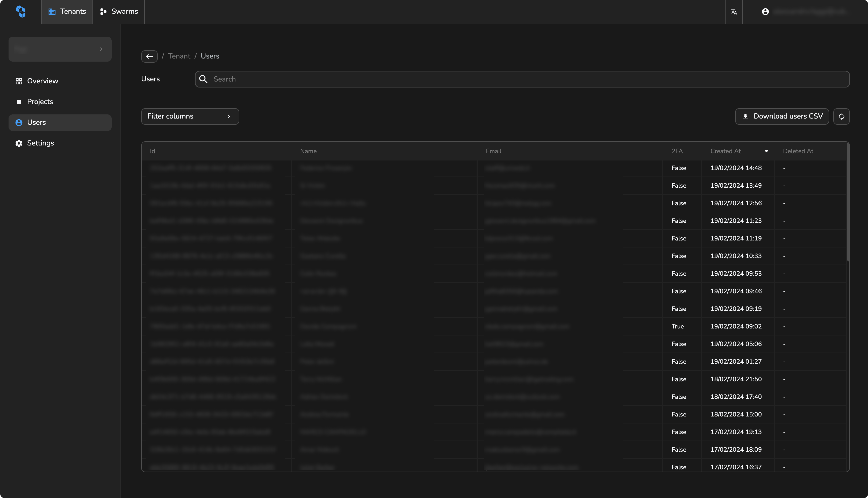Viewport: 868px width, 498px height.
Task: Click the search magnifier icon
Action: [203, 79]
